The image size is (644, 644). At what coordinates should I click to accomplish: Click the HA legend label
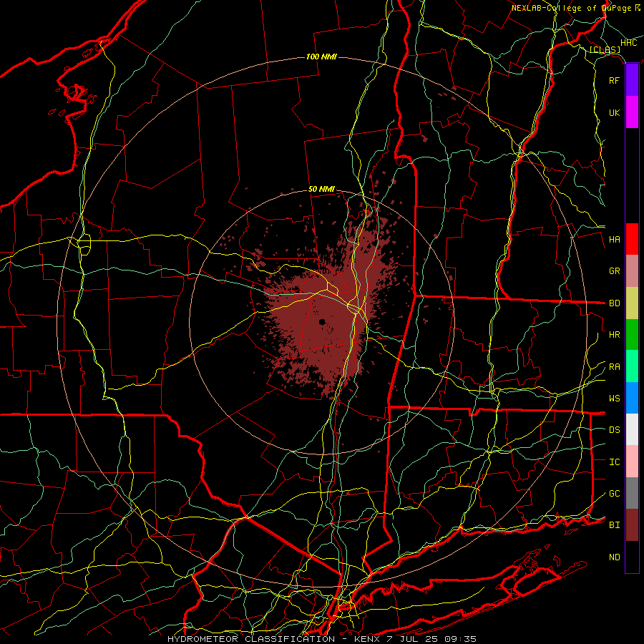615,240
